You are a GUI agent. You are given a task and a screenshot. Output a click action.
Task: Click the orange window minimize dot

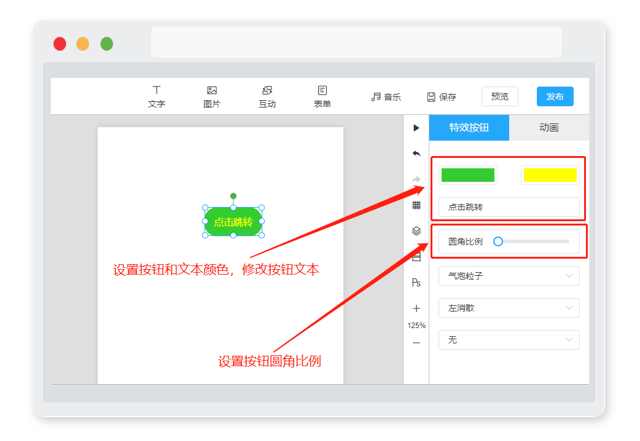click(83, 44)
